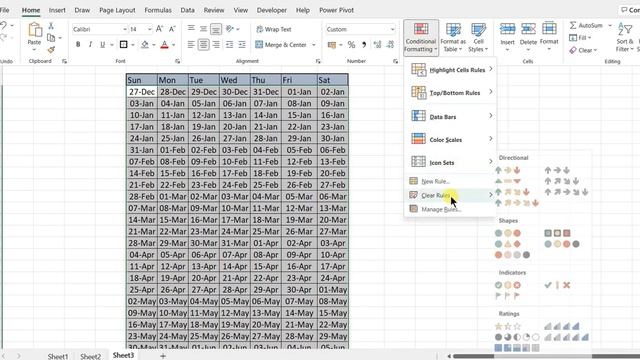
Task: Toggle Italic formatting
Action: [90, 44]
